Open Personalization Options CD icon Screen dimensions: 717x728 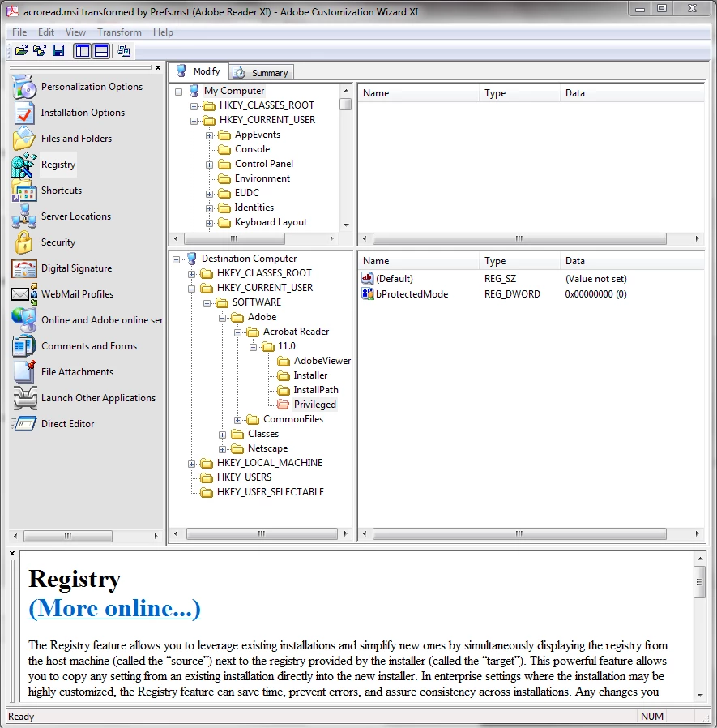click(24, 87)
